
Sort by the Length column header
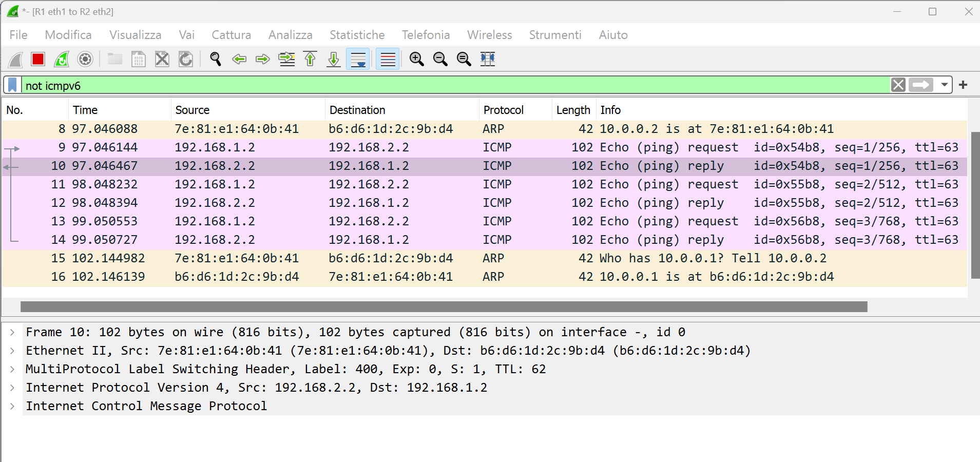pyautogui.click(x=573, y=110)
